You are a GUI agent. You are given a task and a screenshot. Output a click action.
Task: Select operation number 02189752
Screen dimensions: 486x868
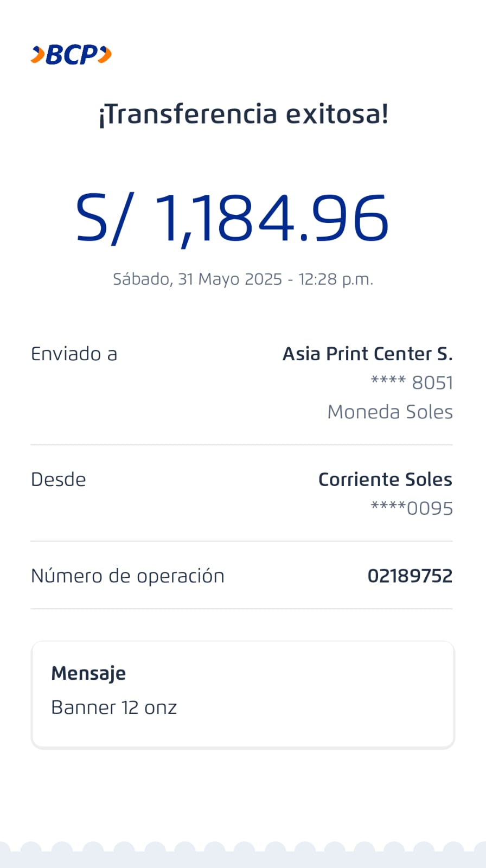(x=410, y=576)
